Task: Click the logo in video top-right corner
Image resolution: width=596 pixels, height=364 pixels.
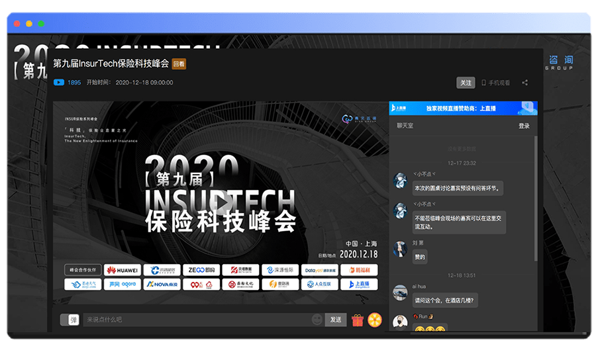Action: pyautogui.click(x=359, y=119)
